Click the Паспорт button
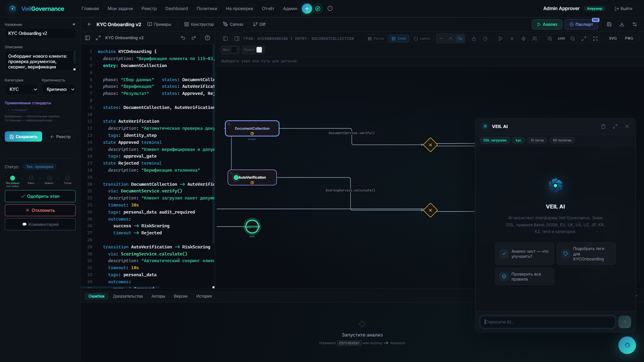 (x=581, y=24)
